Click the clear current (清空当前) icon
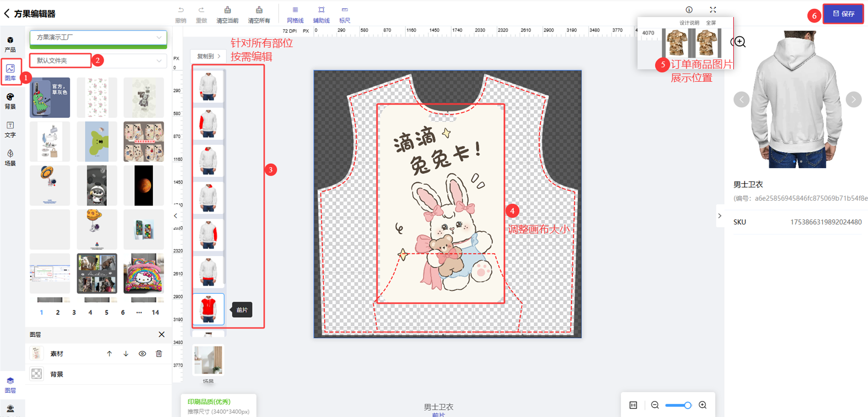The height and width of the screenshot is (417, 868). tap(227, 10)
